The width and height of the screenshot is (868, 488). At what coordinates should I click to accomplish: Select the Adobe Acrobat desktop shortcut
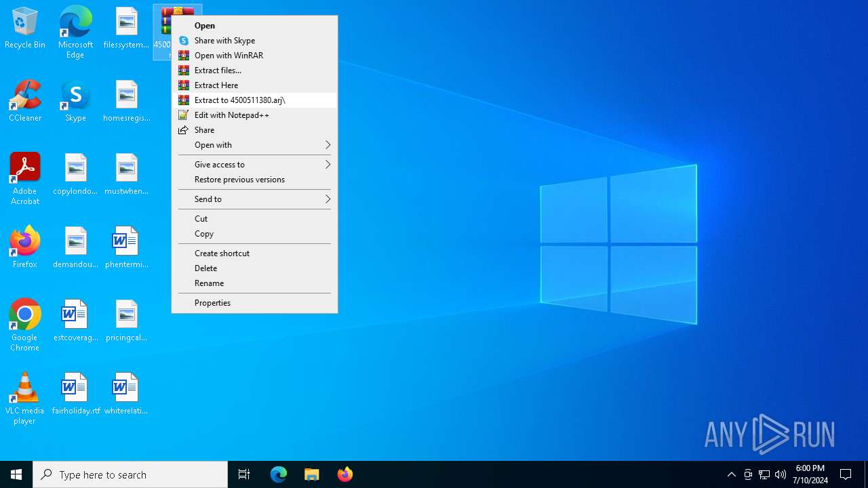25,179
